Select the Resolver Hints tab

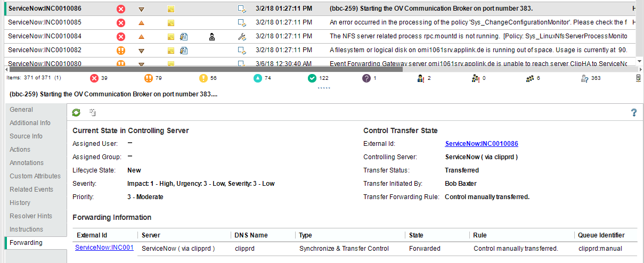[31, 216]
